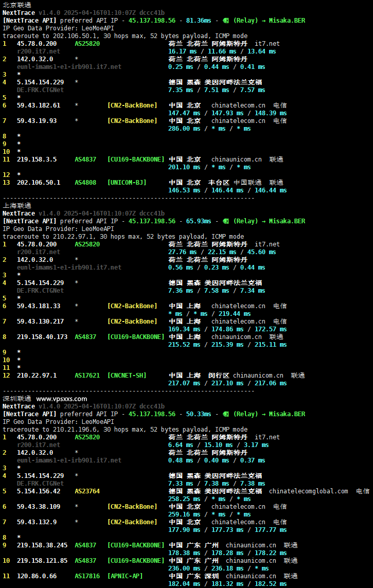Viewport: 373px width, 588px height.
Task: Select the line 'traceroute to 202.106.50.1'
Action: point(125,36)
